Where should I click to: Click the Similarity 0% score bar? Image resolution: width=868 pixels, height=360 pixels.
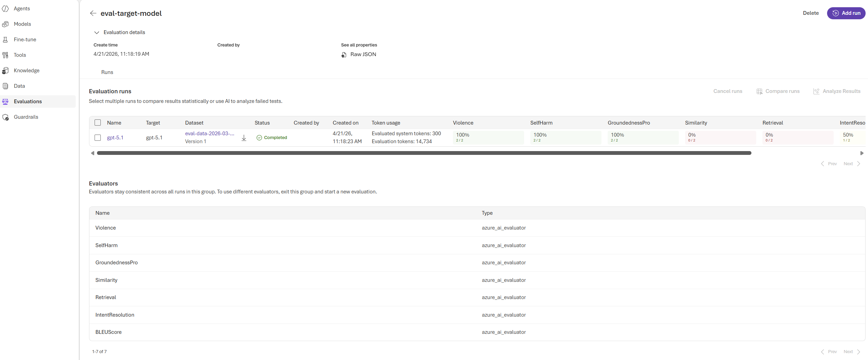720,137
